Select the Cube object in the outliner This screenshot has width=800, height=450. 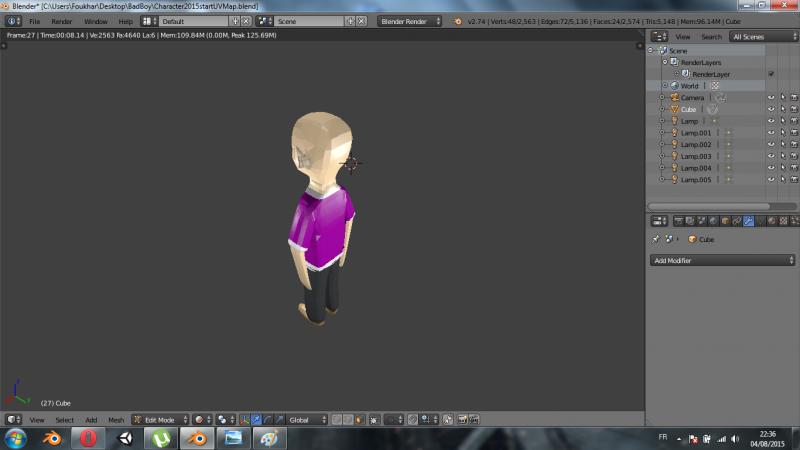[x=688, y=109]
